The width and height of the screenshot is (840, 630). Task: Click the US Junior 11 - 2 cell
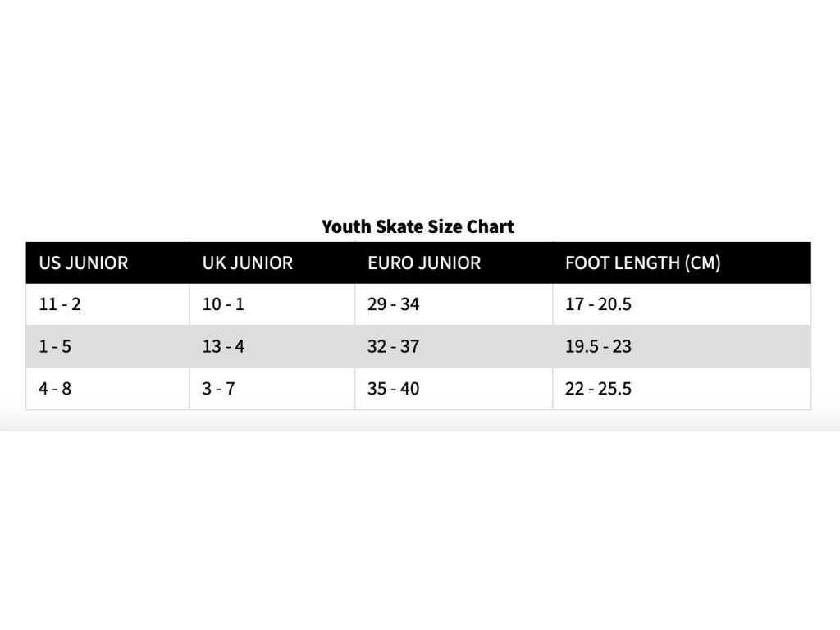point(107,304)
